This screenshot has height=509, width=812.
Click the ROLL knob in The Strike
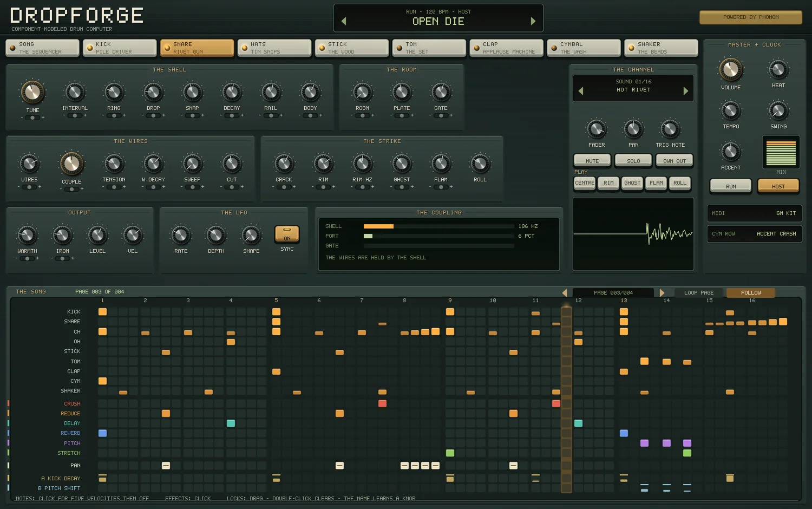[480, 164]
